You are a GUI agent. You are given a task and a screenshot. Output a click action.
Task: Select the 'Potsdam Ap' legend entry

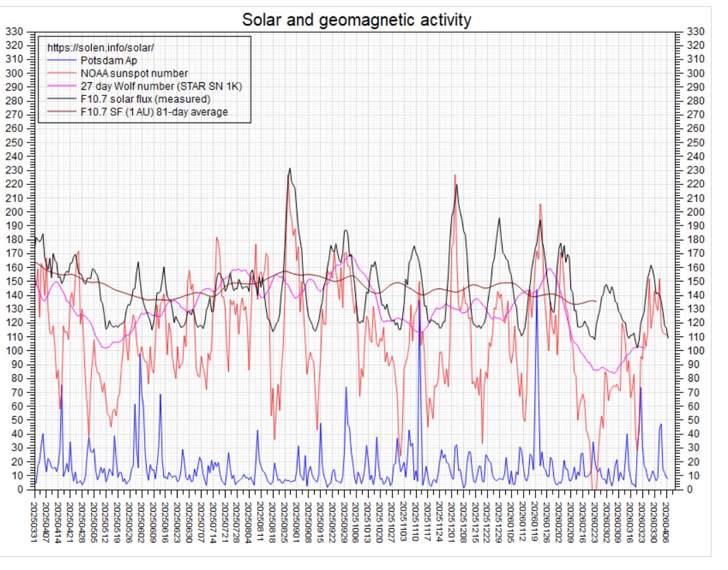[x=108, y=60]
